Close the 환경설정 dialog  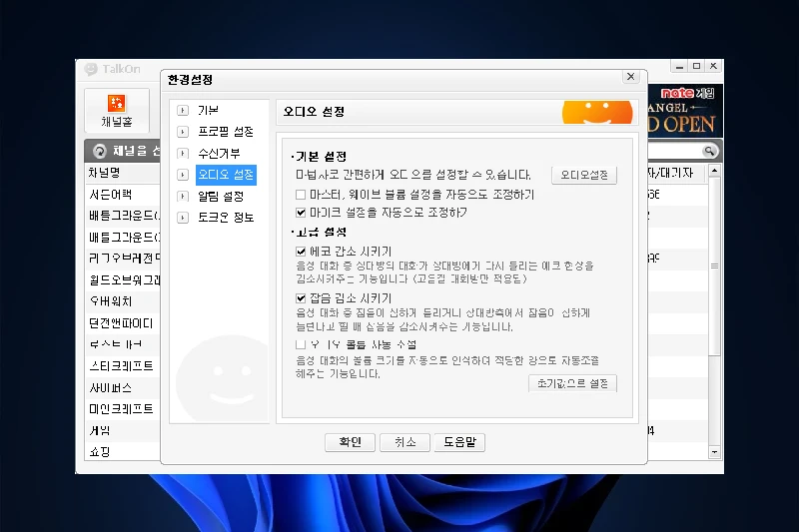tap(631, 77)
